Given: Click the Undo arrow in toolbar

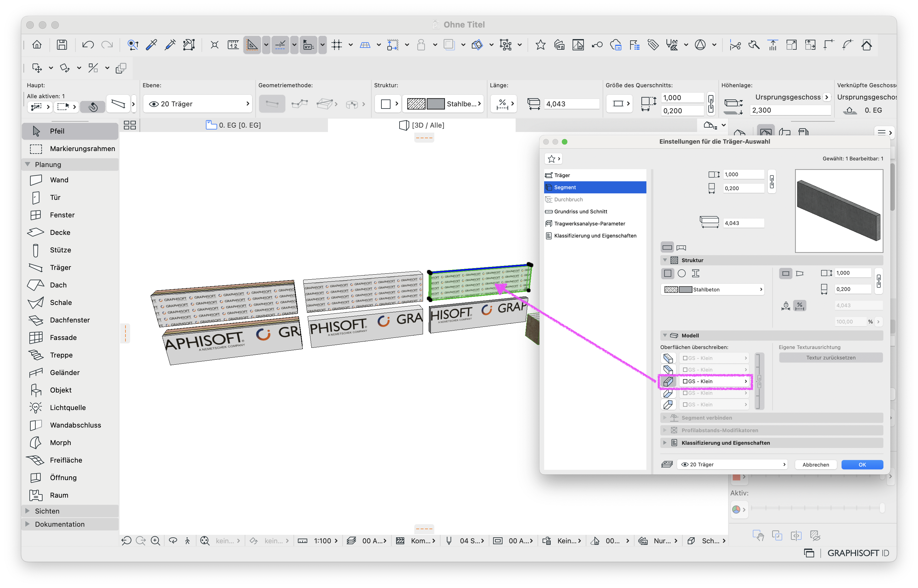Looking at the screenshot, I should pos(88,45).
